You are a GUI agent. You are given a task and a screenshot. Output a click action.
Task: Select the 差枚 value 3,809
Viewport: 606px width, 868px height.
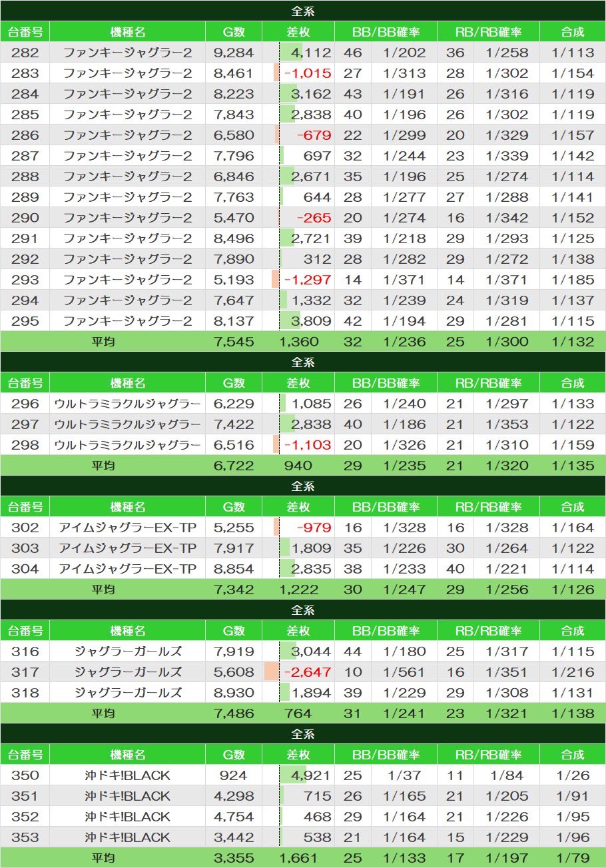[x=310, y=321]
